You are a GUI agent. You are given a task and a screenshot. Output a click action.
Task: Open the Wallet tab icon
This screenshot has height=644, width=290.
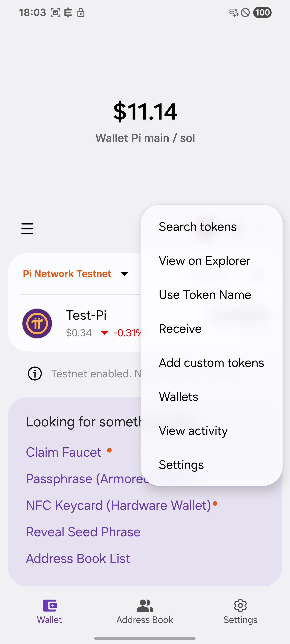(50, 605)
